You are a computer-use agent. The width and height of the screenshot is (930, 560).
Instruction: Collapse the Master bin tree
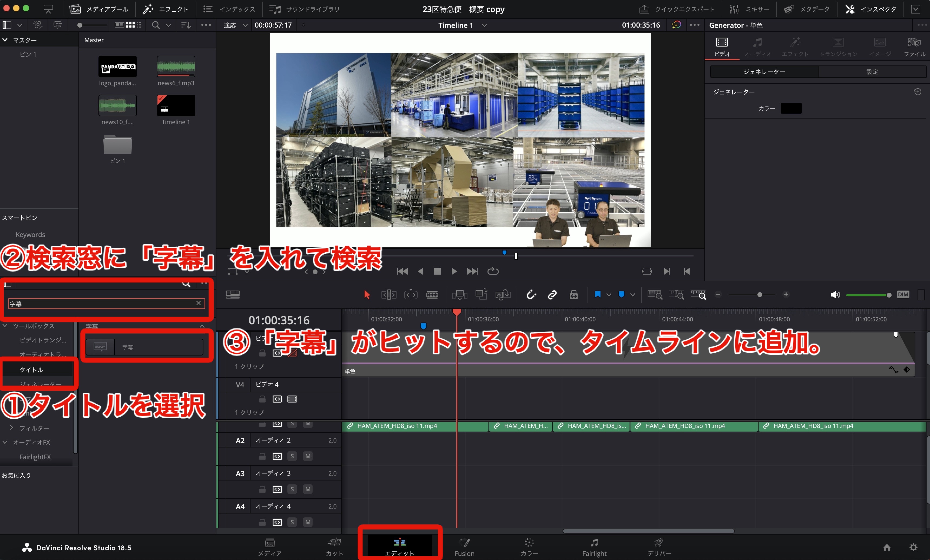click(x=5, y=39)
